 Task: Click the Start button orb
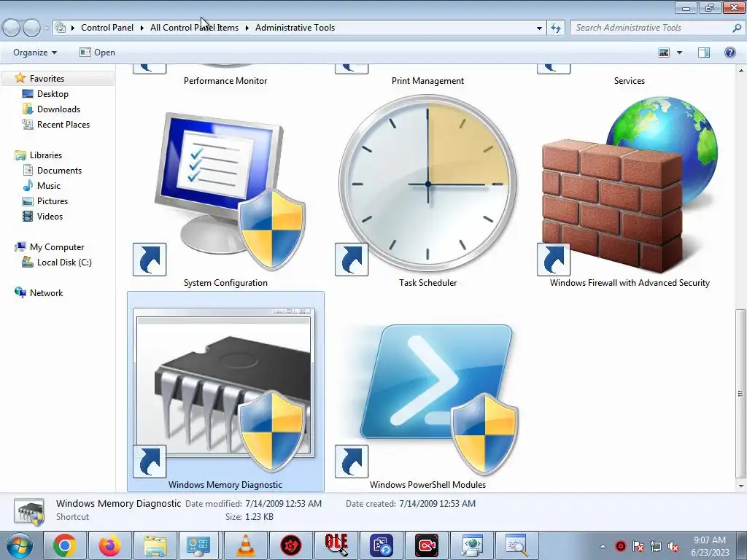(x=20, y=545)
